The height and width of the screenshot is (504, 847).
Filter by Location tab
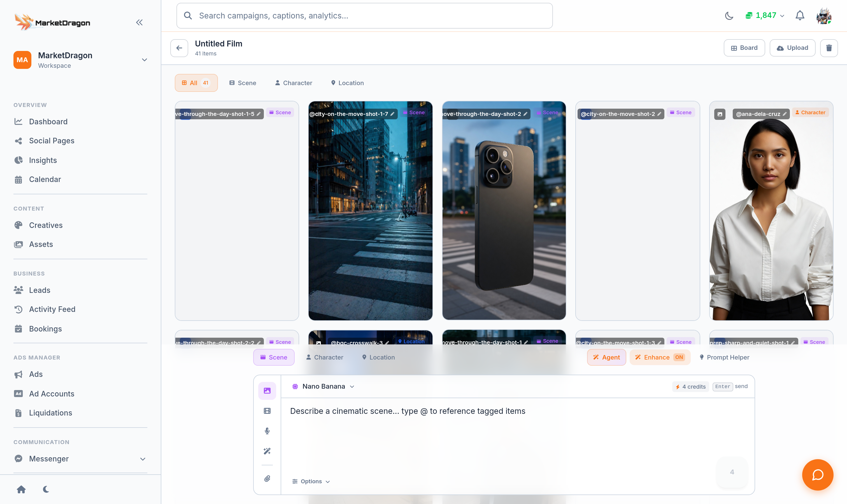(x=347, y=83)
